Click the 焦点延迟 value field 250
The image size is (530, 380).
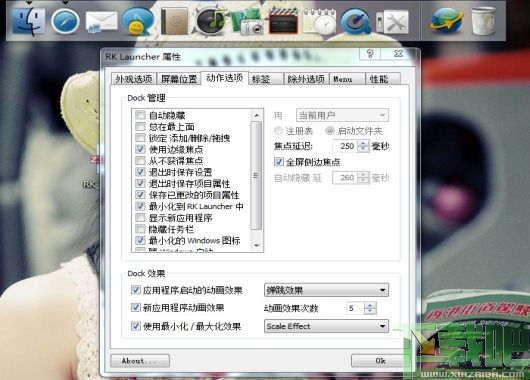pos(345,146)
